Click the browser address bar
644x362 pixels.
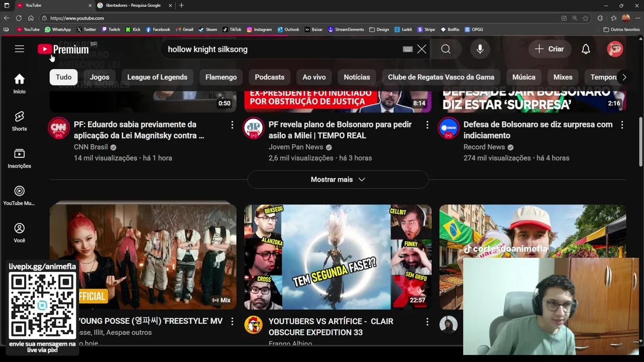tap(302, 18)
